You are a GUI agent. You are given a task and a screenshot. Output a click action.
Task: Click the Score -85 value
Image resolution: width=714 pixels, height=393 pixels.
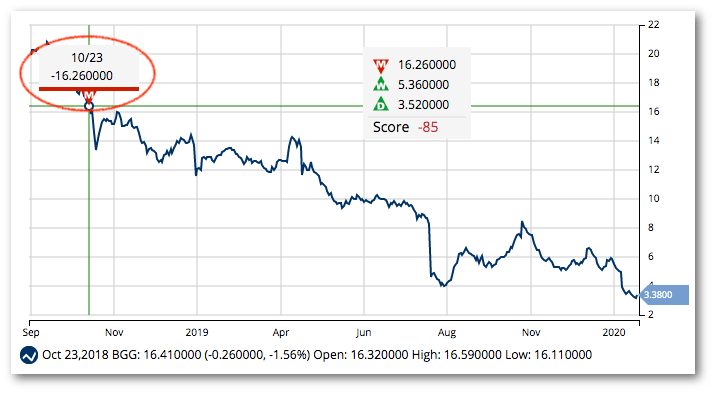pos(428,127)
